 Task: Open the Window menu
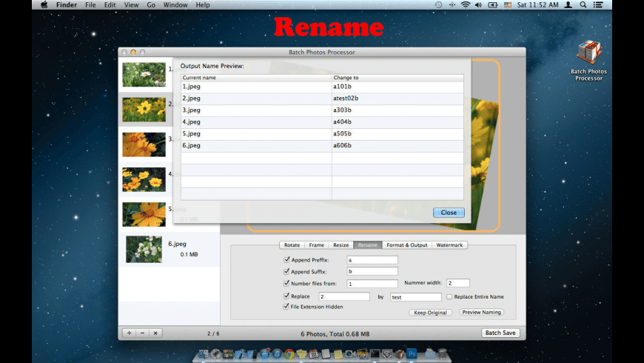tap(175, 5)
